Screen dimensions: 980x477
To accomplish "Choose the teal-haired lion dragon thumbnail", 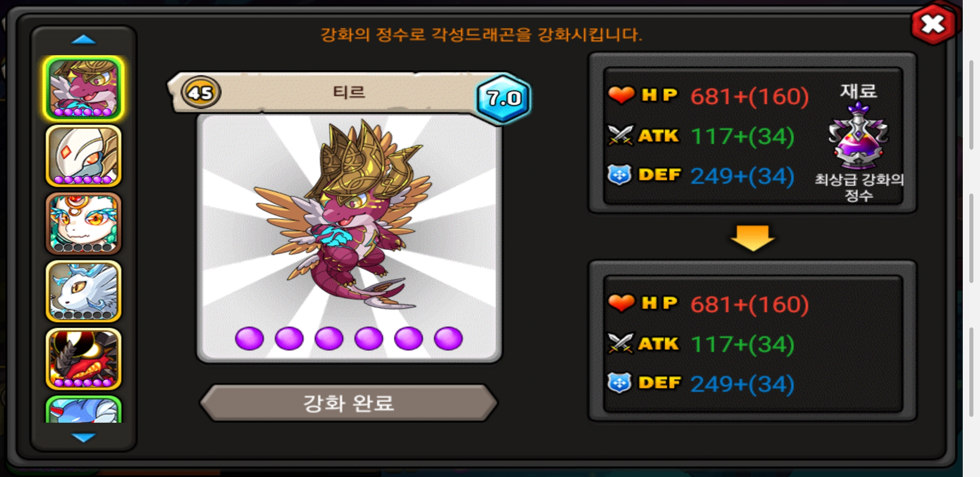I will click(x=84, y=223).
